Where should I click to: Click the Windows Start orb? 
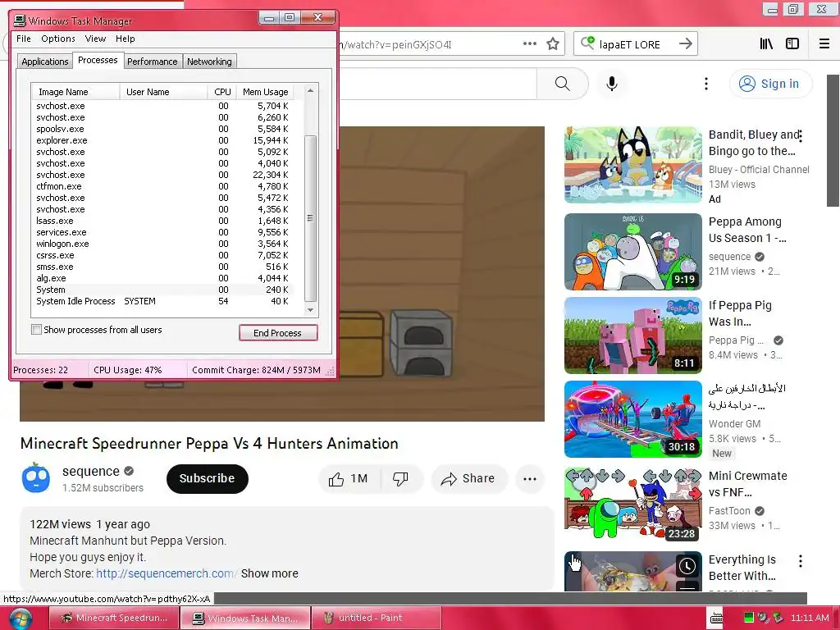pos(21,619)
